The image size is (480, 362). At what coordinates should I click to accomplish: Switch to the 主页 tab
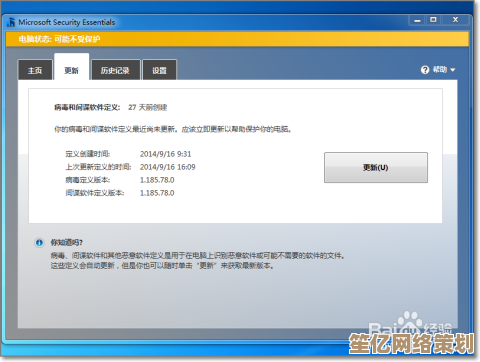tap(35, 70)
